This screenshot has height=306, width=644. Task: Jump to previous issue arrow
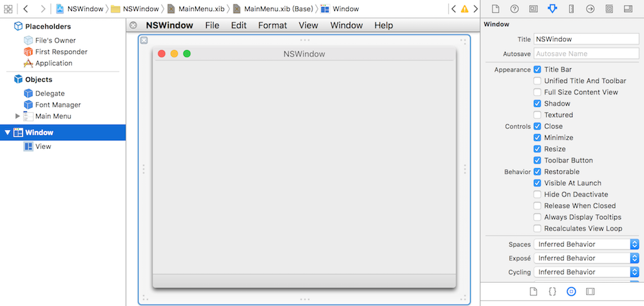[453, 8]
